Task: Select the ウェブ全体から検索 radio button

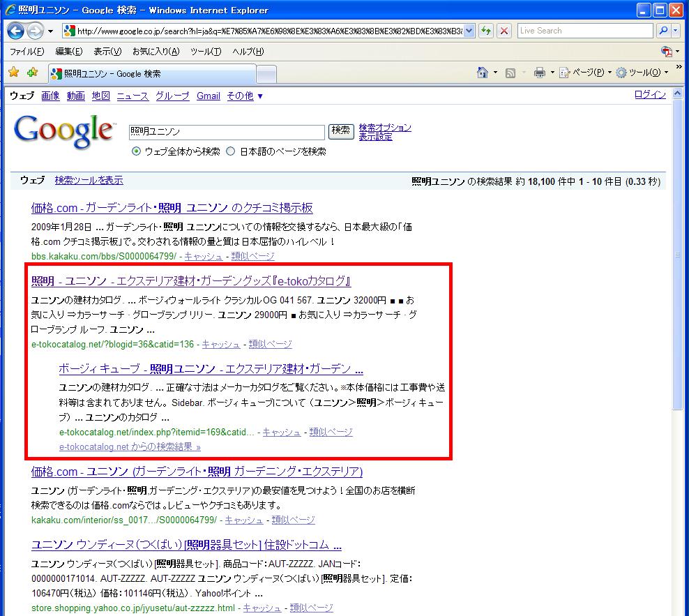Action: click(137, 151)
